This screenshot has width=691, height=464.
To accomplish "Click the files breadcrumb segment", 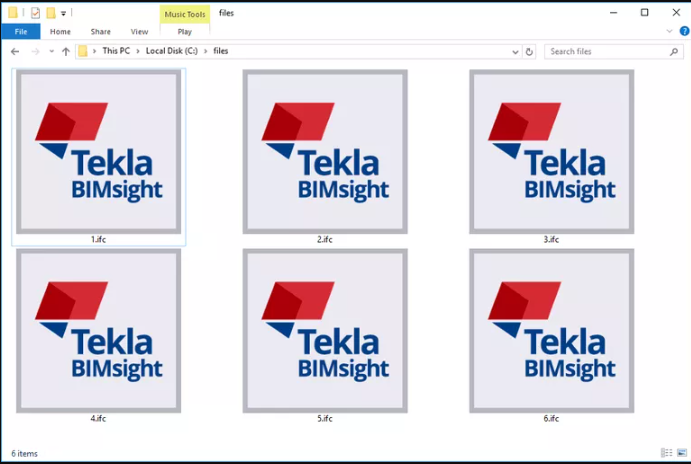I will (221, 51).
